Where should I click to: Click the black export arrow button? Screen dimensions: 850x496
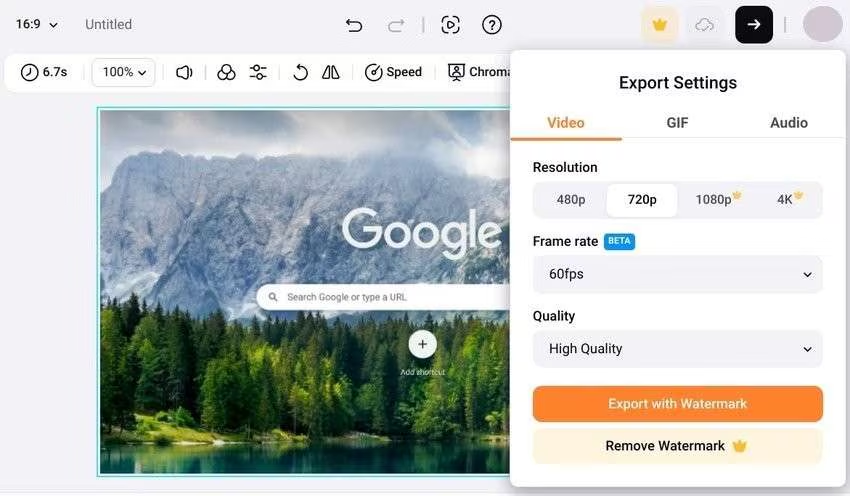pyautogui.click(x=754, y=25)
